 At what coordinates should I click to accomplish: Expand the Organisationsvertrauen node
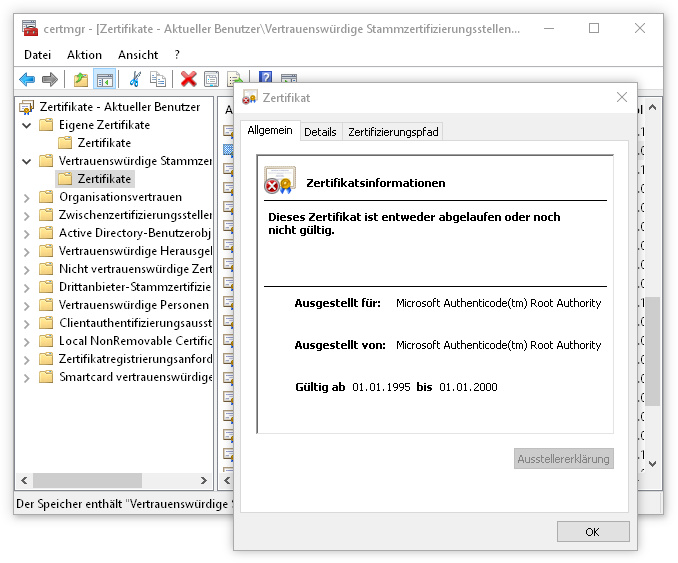pos(27,198)
